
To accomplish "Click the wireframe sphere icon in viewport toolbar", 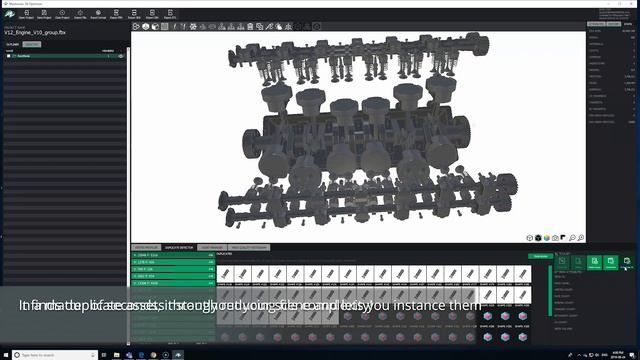I will (x=146, y=27).
